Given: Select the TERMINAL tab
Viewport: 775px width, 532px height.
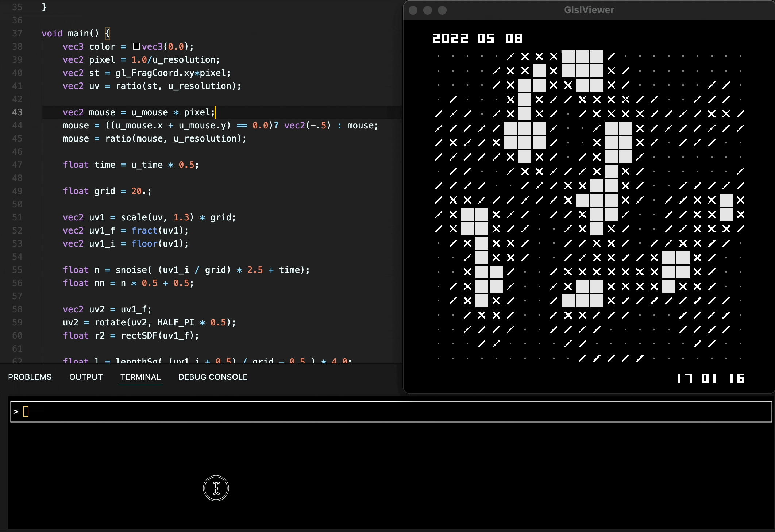Looking at the screenshot, I should (140, 377).
